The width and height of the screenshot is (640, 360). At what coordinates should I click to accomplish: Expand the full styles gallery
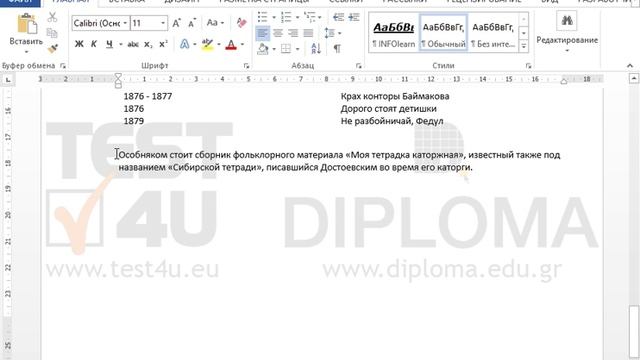(x=524, y=46)
